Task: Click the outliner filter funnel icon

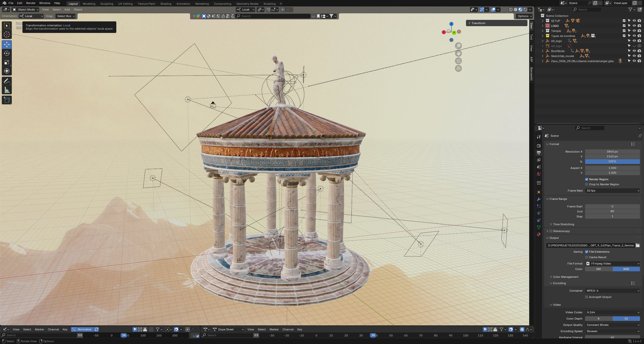Action: pos(630,9)
